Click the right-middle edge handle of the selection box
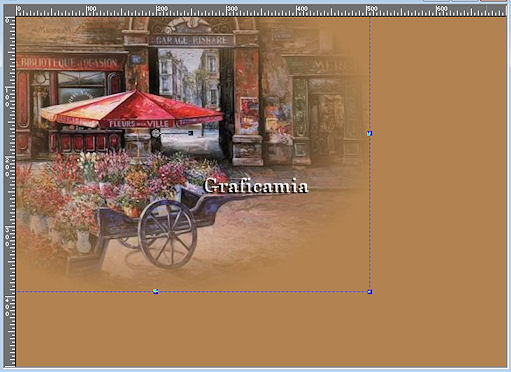This screenshot has height=372, width=511. (369, 133)
